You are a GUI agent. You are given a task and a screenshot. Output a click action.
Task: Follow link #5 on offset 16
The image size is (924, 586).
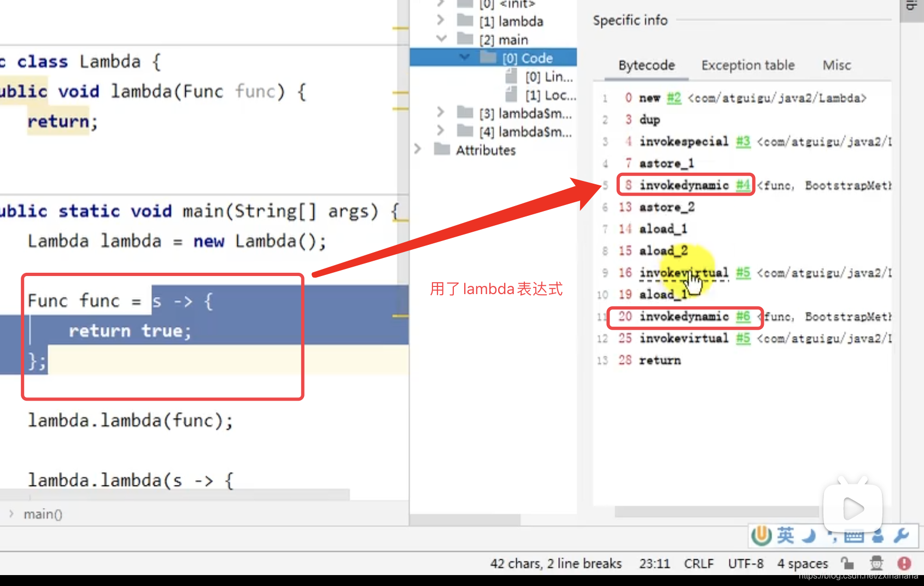point(743,273)
